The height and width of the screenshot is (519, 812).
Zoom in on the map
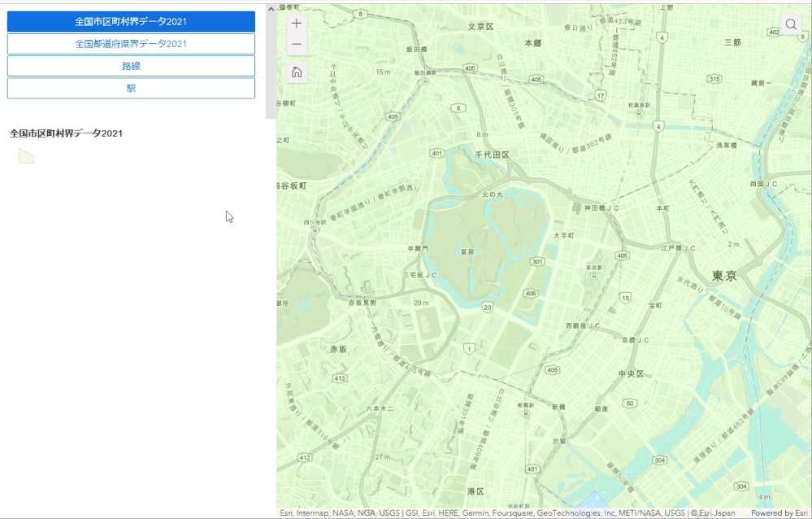[297, 24]
